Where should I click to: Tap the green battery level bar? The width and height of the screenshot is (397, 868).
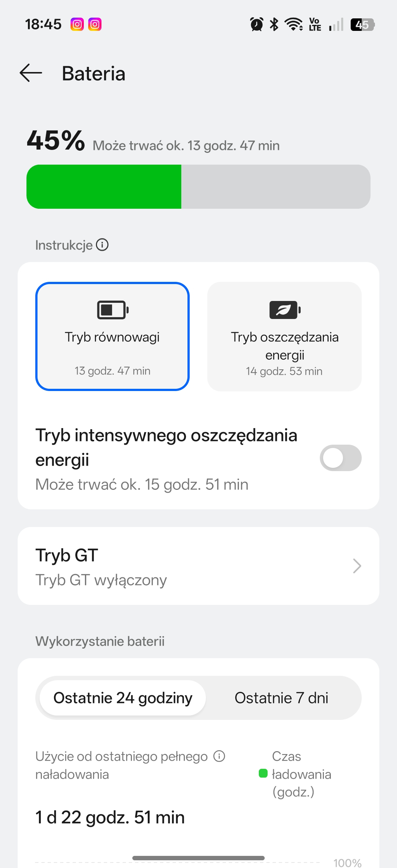[x=104, y=187]
